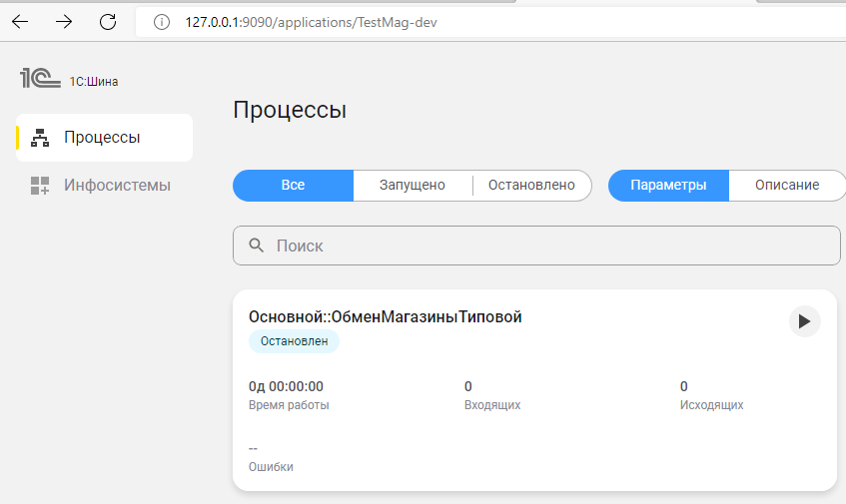Reload the page with the refresh icon
Screen dimensions: 846x504
click(108, 22)
